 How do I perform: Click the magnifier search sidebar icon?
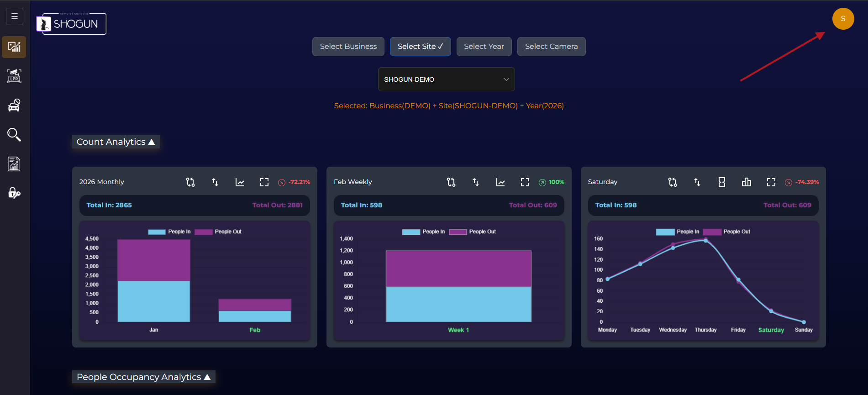pyautogui.click(x=14, y=135)
